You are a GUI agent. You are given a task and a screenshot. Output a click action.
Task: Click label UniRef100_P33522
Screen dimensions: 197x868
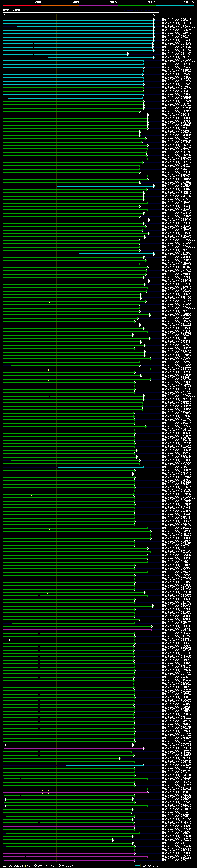177,71
